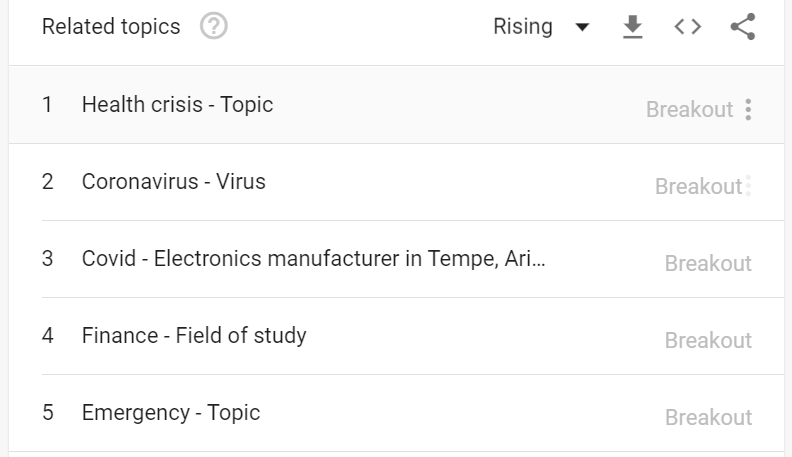Open the Health crisis - Topic result
The width and height of the screenshot is (792, 457).
[177, 104]
